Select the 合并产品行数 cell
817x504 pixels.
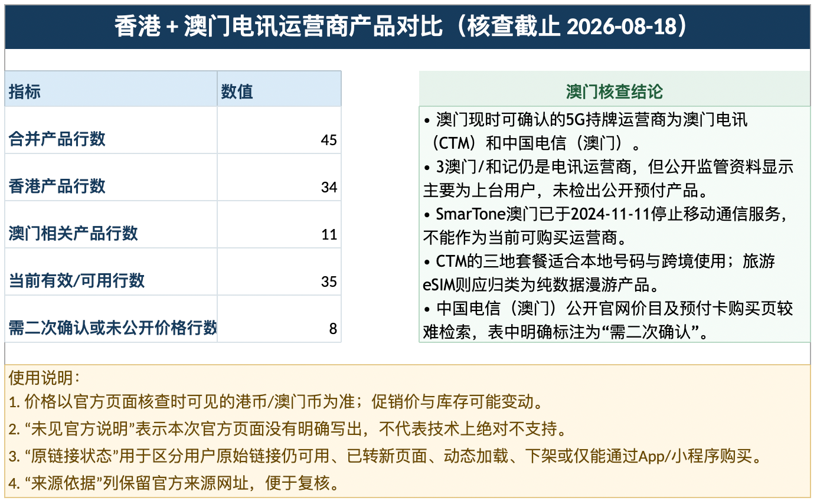[111, 130]
